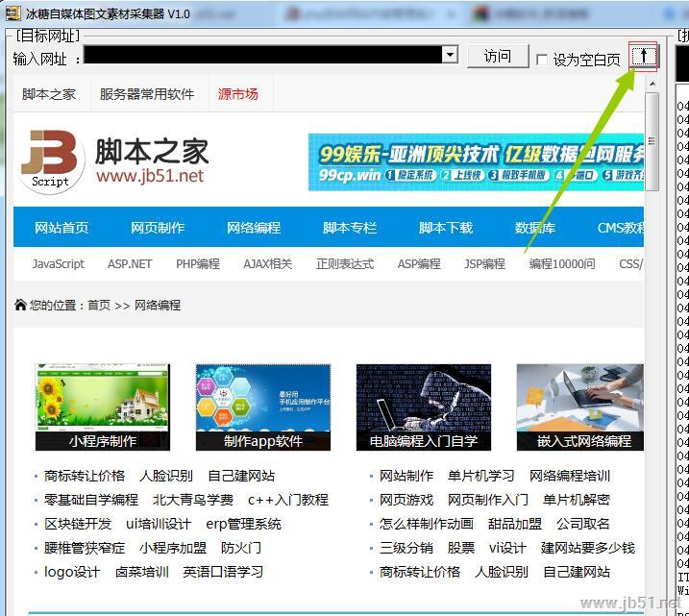Click the 腰椎管狭窄症 link
The image size is (689, 616).
click(x=85, y=548)
